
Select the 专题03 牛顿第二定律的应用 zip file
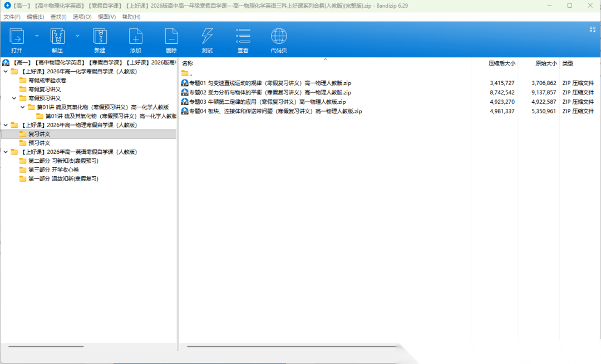pyautogui.click(x=267, y=102)
